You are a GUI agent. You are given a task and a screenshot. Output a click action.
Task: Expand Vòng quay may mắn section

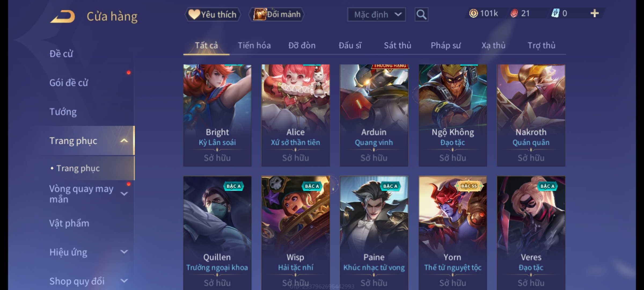[x=124, y=194]
